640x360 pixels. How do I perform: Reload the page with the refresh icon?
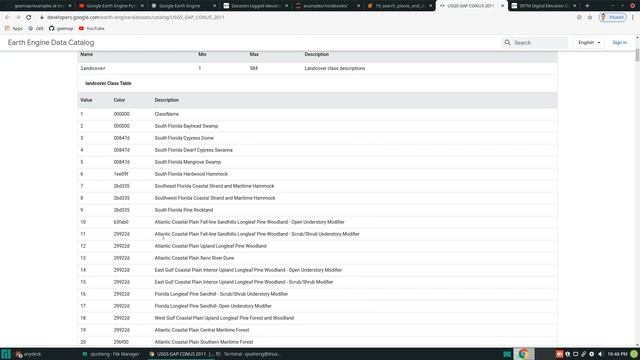(x=29, y=18)
